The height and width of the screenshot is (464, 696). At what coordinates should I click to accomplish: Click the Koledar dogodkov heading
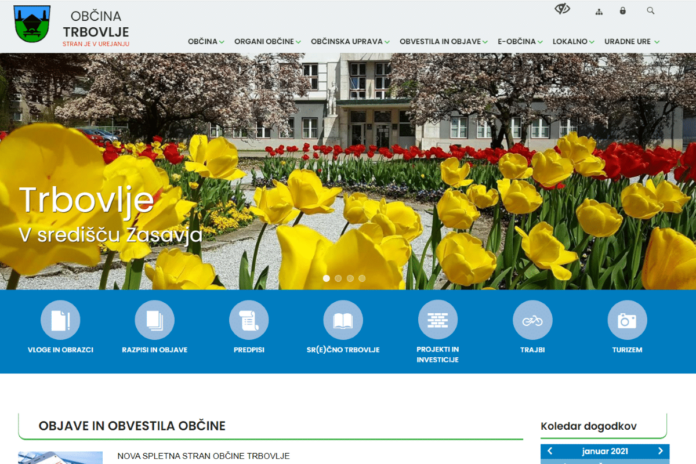click(x=589, y=426)
